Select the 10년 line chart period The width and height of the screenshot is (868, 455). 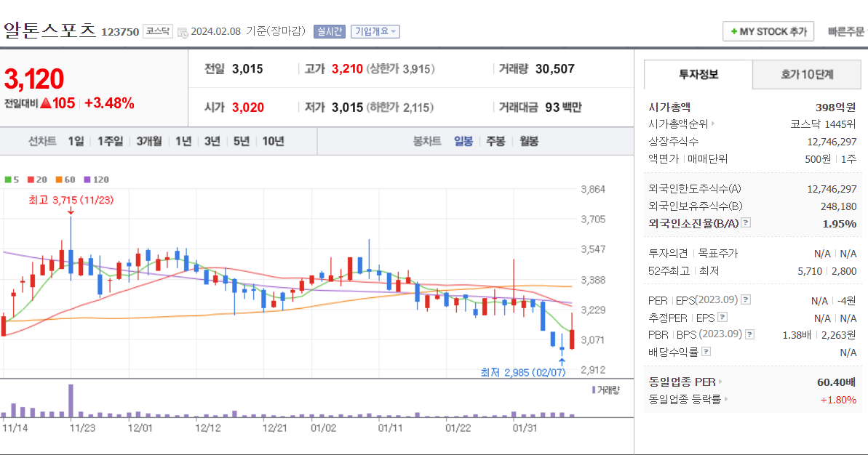[x=273, y=142]
